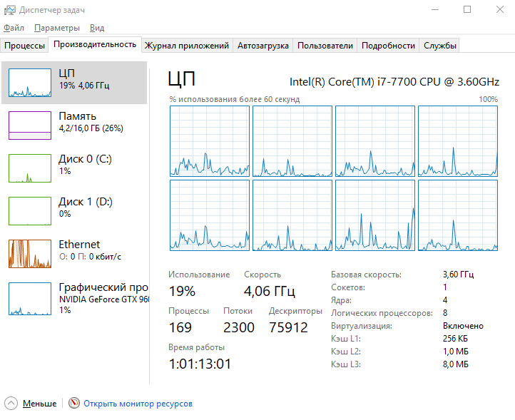Click the 169 Процессы count

click(x=180, y=328)
